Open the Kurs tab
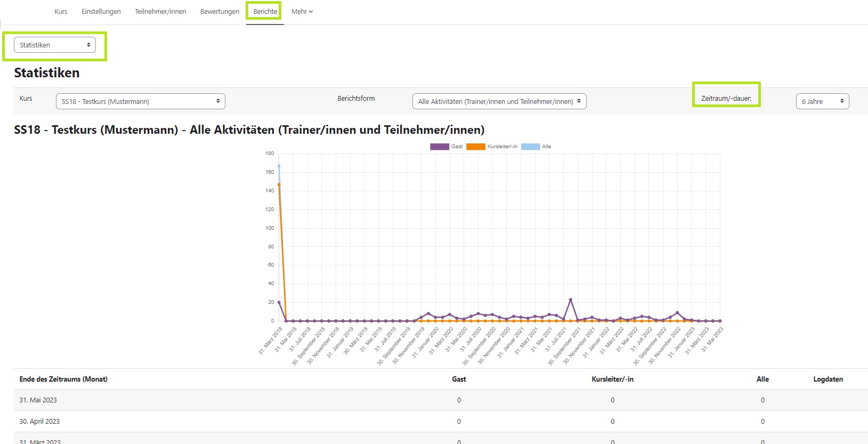This screenshot has height=444, width=868. click(x=61, y=11)
